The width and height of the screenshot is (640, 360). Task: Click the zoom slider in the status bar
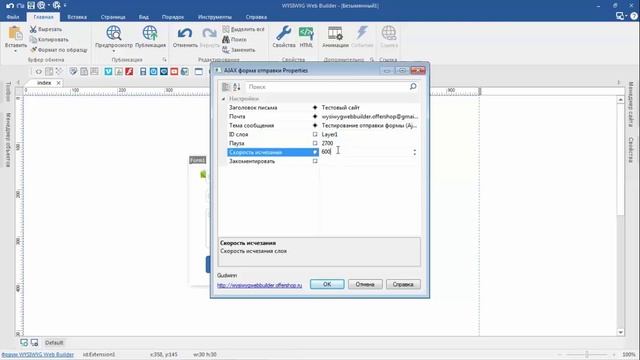(x=587, y=354)
